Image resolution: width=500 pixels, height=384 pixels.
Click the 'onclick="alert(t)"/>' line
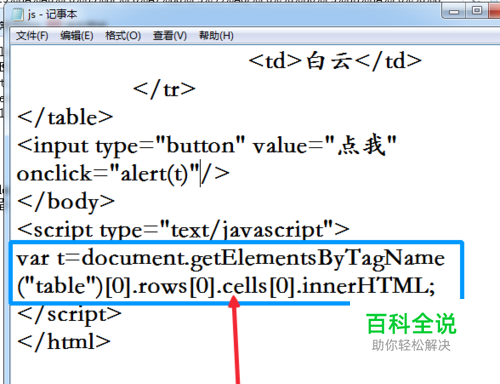point(123,173)
